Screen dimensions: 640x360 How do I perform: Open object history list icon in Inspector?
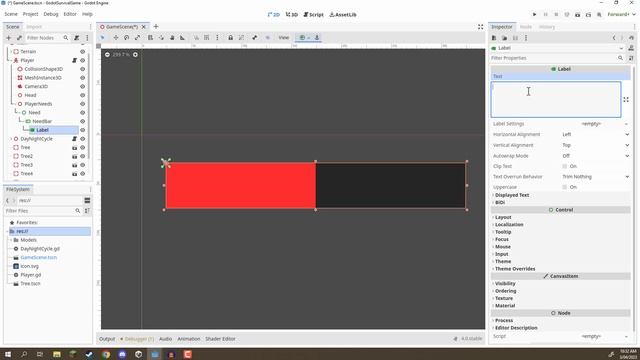[x=631, y=38]
